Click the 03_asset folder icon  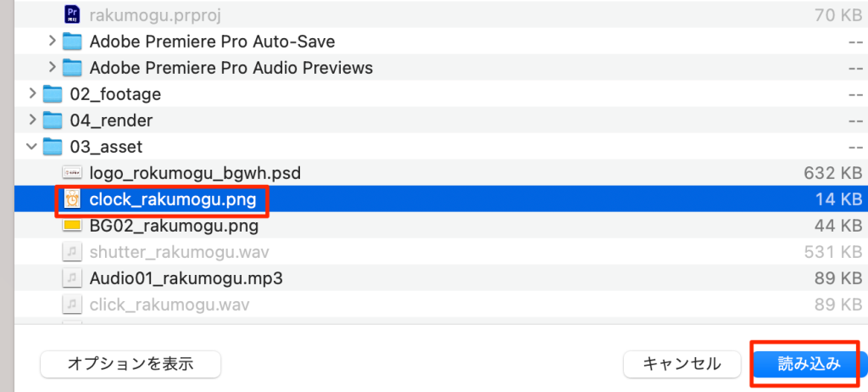coord(53,147)
